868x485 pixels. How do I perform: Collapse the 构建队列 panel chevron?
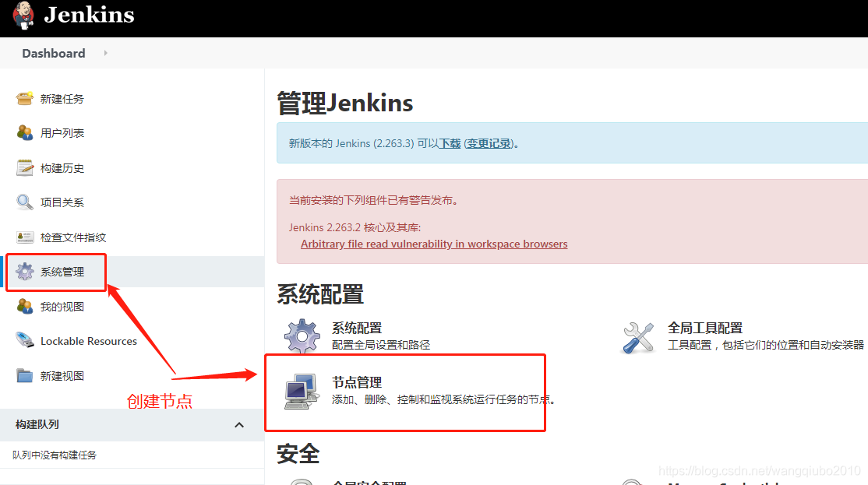point(239,425)
